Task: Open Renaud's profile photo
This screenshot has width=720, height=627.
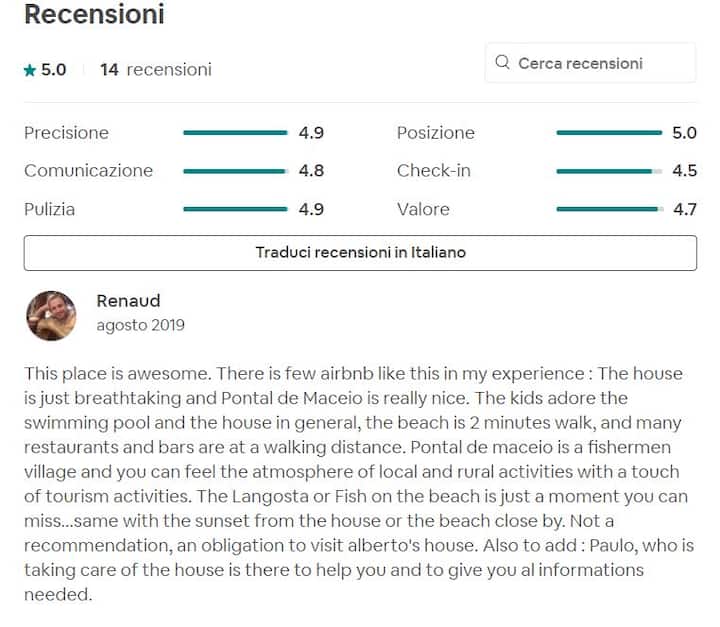Action: click(51, 315)
